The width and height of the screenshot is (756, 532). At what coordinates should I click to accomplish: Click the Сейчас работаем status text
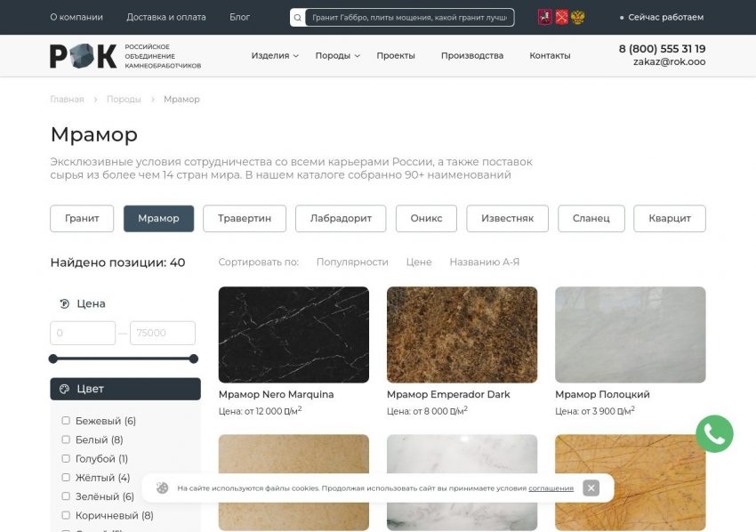click(666, 18)
